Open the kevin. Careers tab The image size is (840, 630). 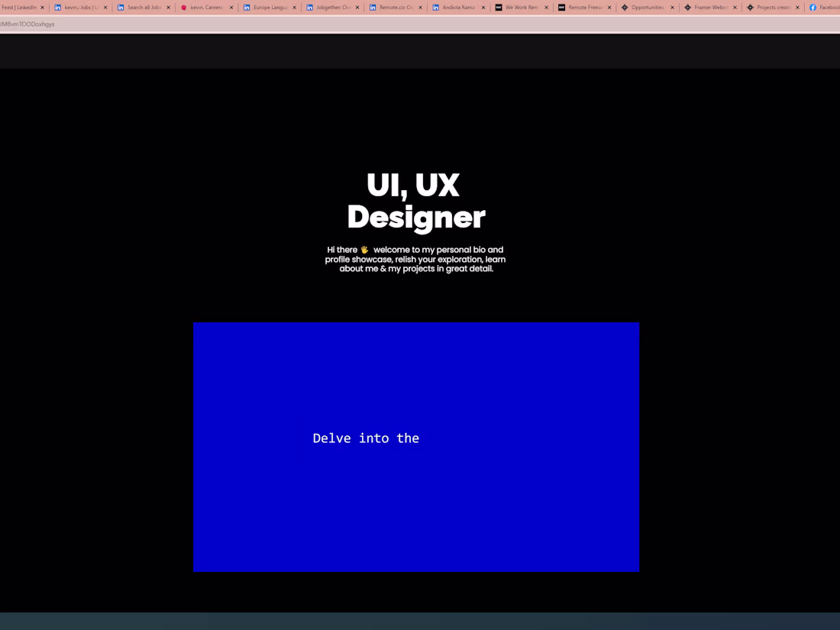pos(206,8)
